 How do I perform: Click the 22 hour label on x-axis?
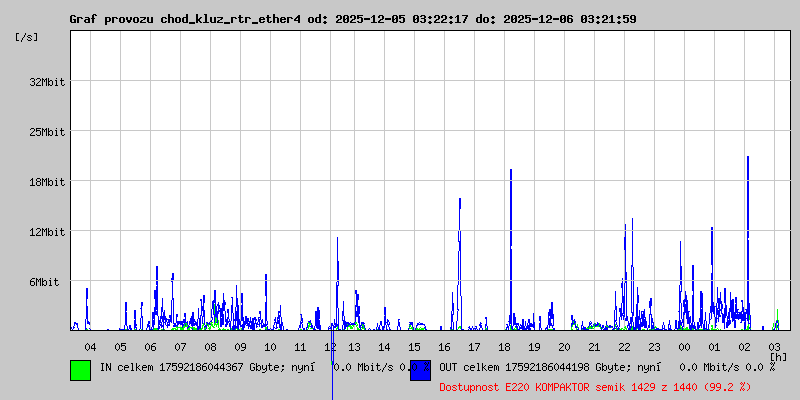tap(625, 347)
